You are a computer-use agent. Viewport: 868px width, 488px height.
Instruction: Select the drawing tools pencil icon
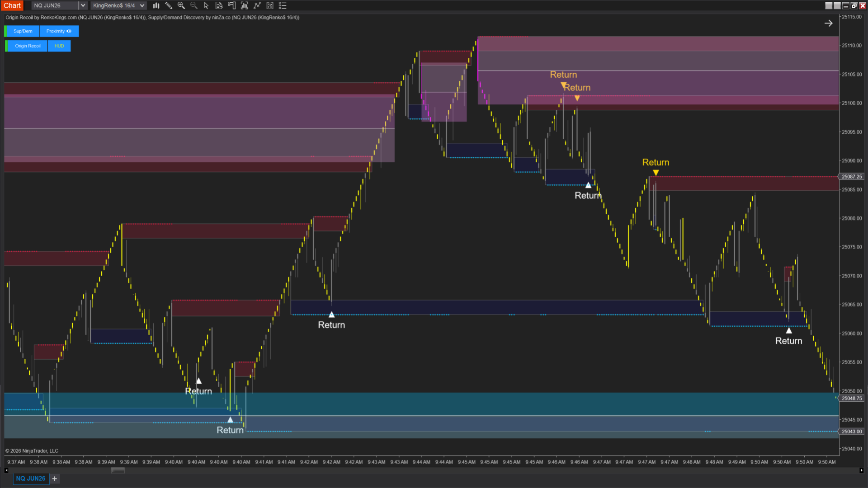click(x=169, y=5)
